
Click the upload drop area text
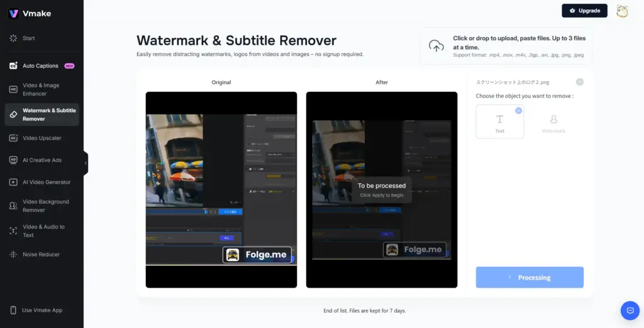(519, 42)
